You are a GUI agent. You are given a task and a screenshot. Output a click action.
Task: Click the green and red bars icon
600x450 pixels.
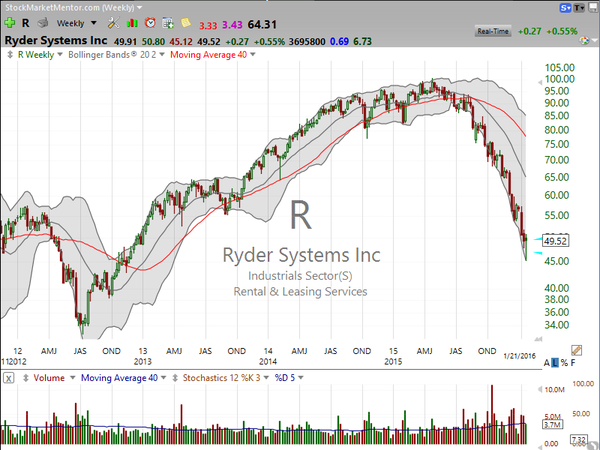pos(132,23)
